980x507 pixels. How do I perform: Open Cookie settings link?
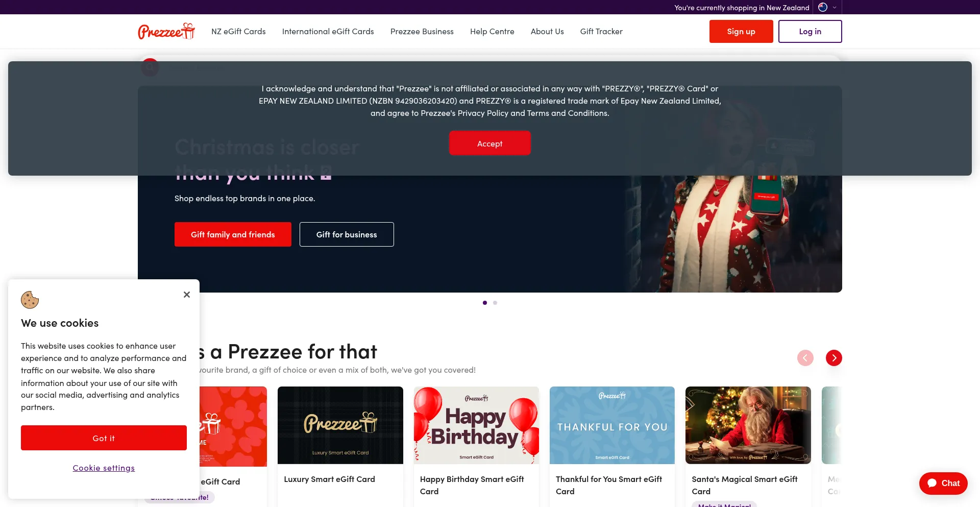click(x=104, y=468)
